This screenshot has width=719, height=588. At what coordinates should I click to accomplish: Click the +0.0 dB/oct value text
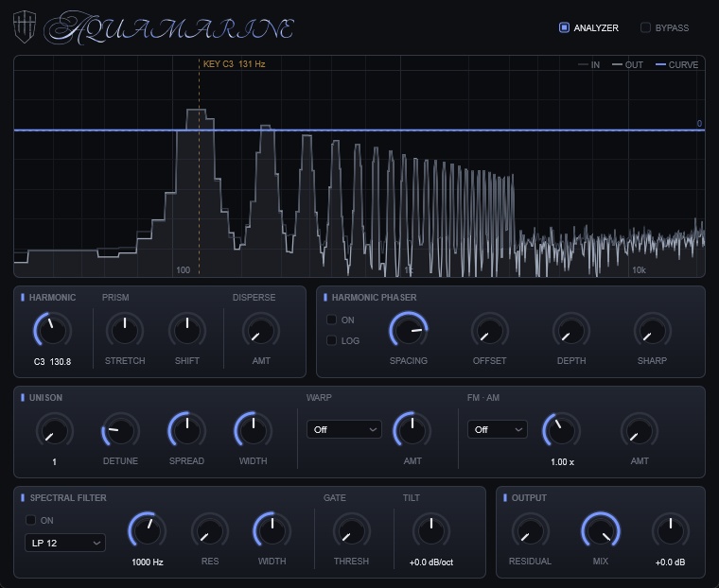click(431, 562)
